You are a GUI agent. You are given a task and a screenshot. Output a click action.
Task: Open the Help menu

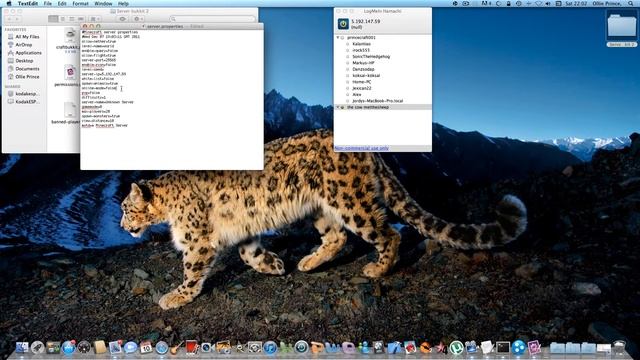pos(123,3)
